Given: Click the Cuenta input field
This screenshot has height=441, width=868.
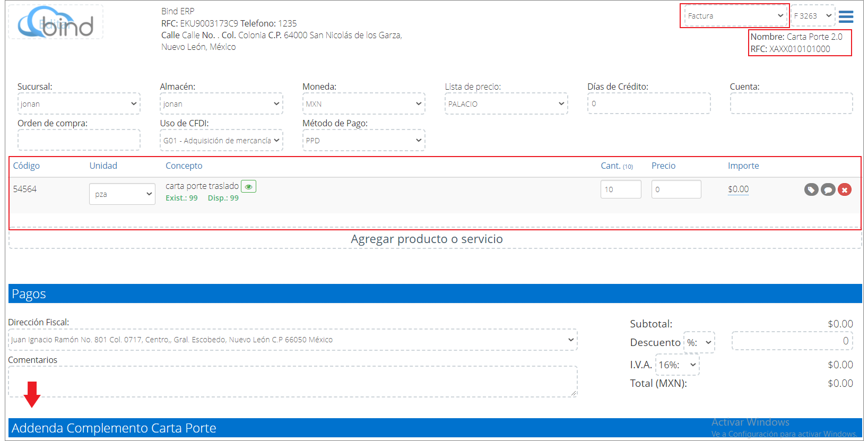Looking at the screenshot, I should click(791, 103).
